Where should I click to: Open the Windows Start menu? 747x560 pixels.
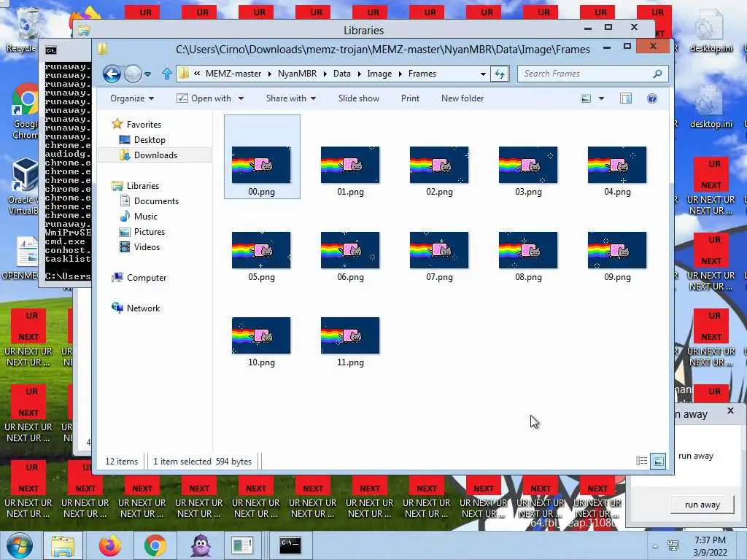click(20, 545)
